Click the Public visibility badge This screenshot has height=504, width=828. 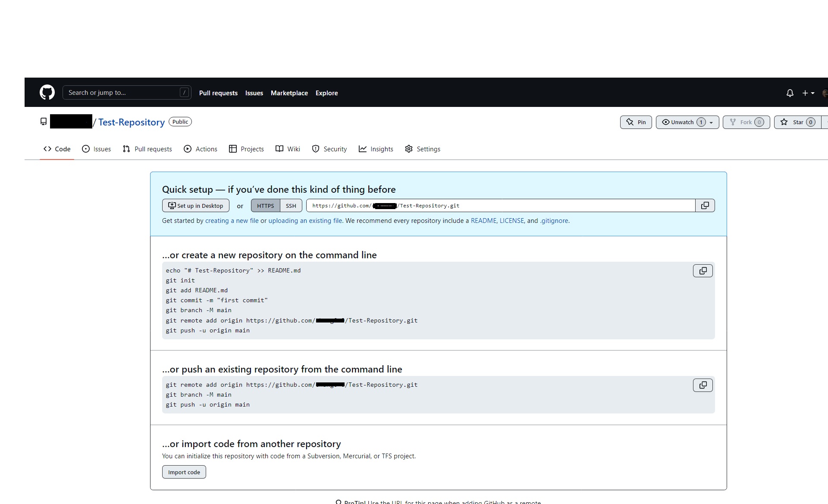[180, 122]
